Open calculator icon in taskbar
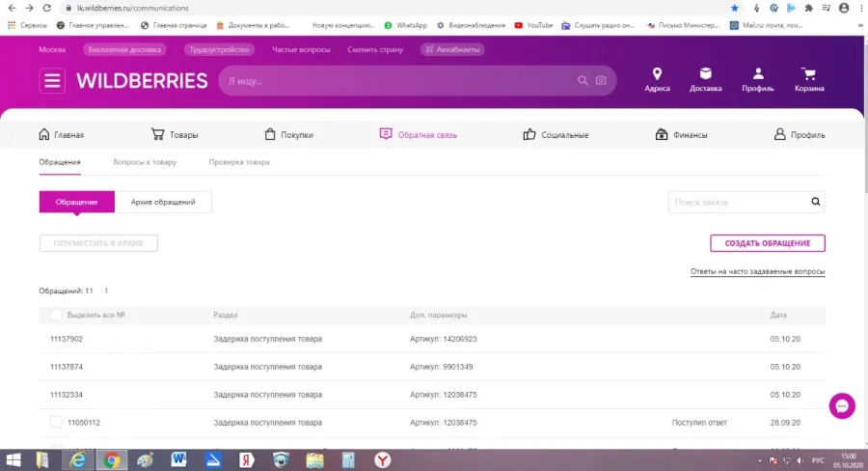 coord(348,460)
